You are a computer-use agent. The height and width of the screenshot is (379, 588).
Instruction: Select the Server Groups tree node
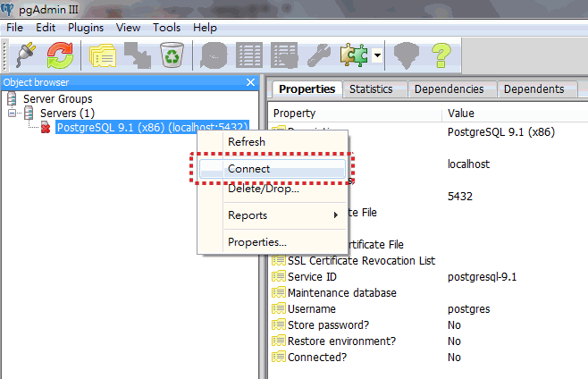[x=58, y=98]
